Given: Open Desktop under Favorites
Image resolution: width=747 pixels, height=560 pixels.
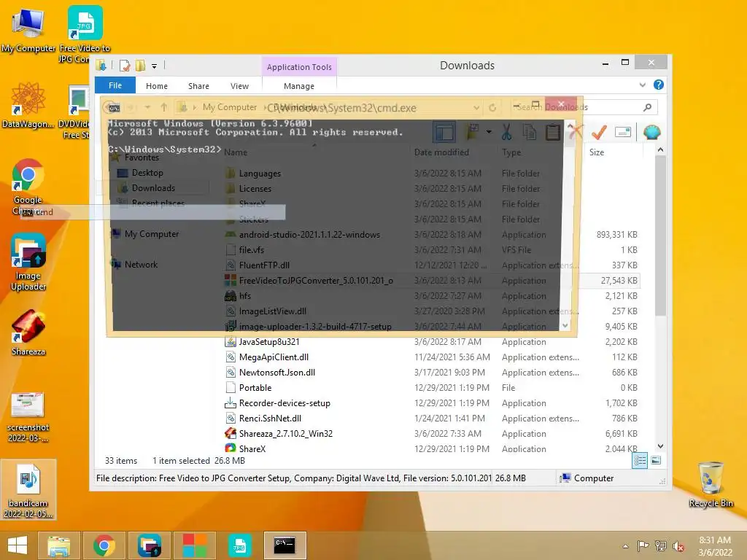Looking at the screenshot, I should (x=147, y=173).
